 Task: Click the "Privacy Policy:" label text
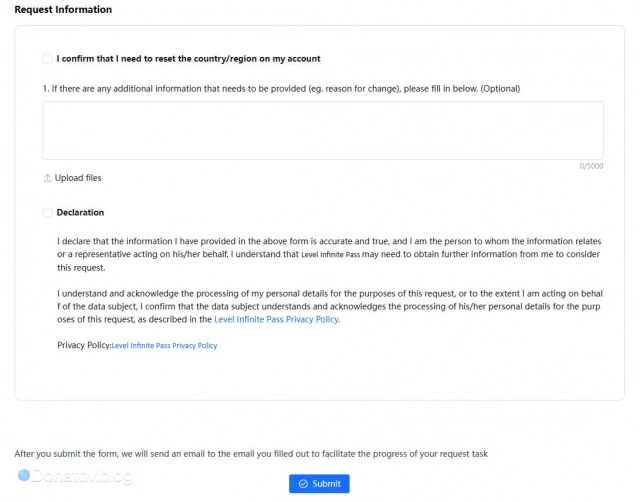pos(84,345)
